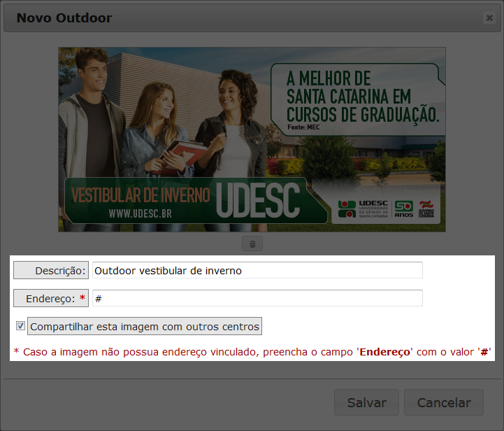Click the Salvar button
Image resolution: width=504 pixels, height=431 pixels.
click(x=366, y=402)
